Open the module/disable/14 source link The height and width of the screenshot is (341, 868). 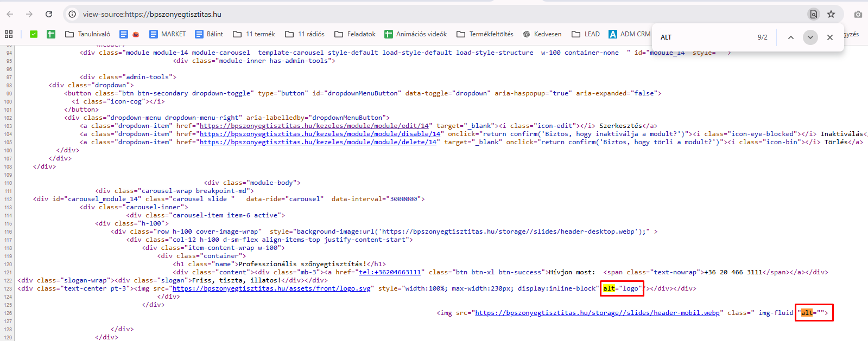coord(320,134)
